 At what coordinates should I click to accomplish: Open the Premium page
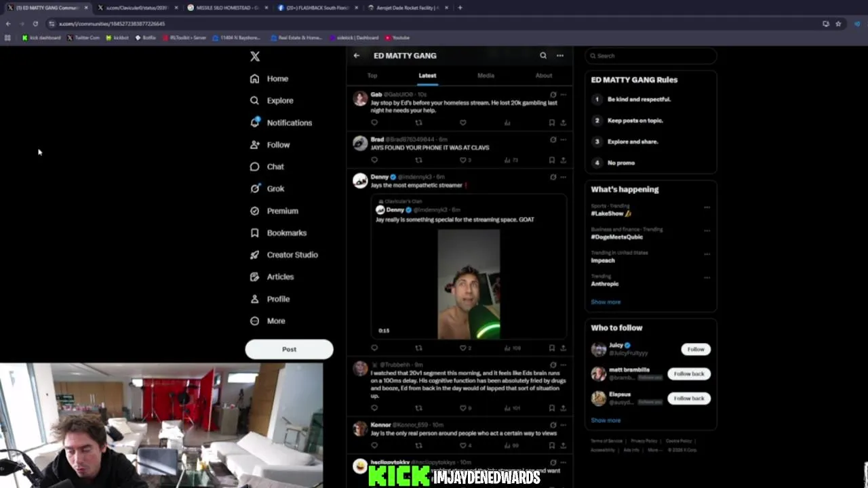tap(274, 211)
